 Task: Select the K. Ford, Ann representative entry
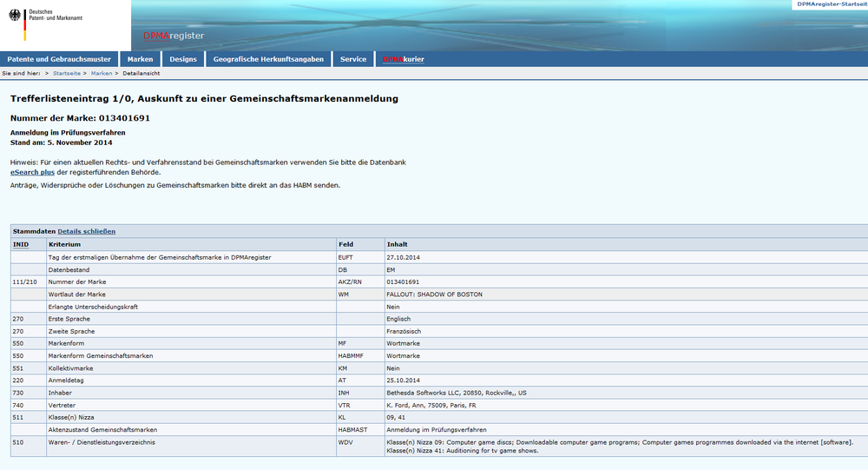pos(431,405)
